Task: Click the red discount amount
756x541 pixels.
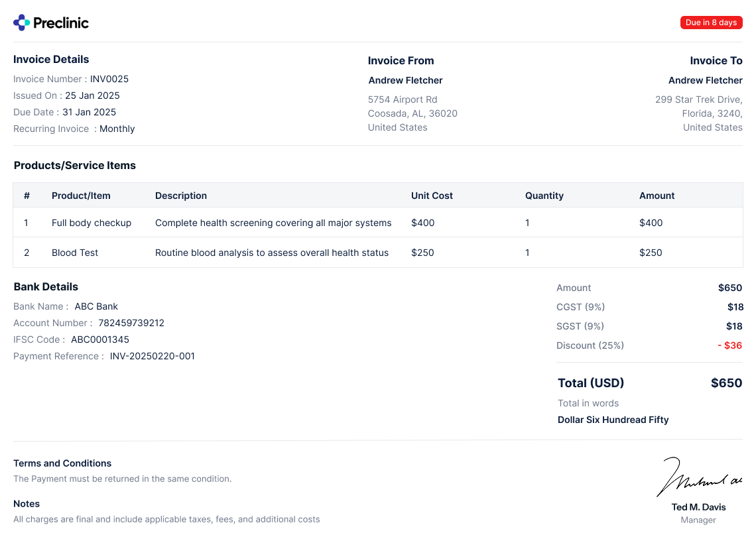Action: pyautogui.click(x=729, y=345)
